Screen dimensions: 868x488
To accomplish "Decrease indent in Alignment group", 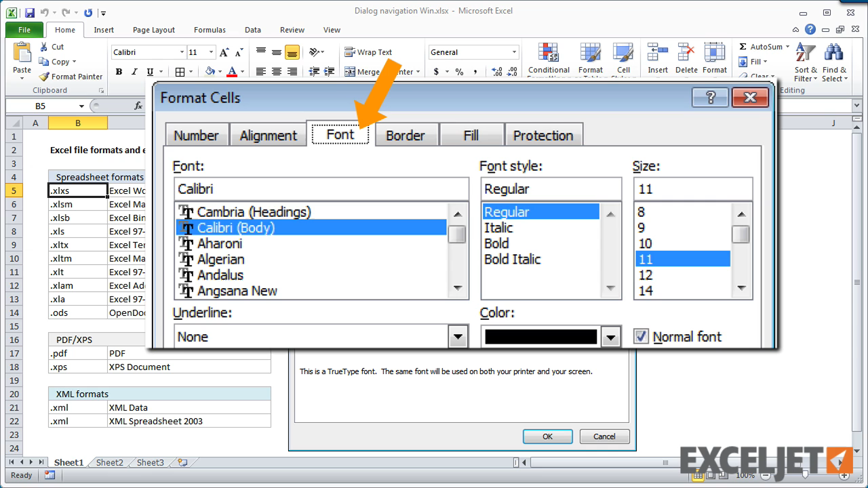I will tap(314, 72).
